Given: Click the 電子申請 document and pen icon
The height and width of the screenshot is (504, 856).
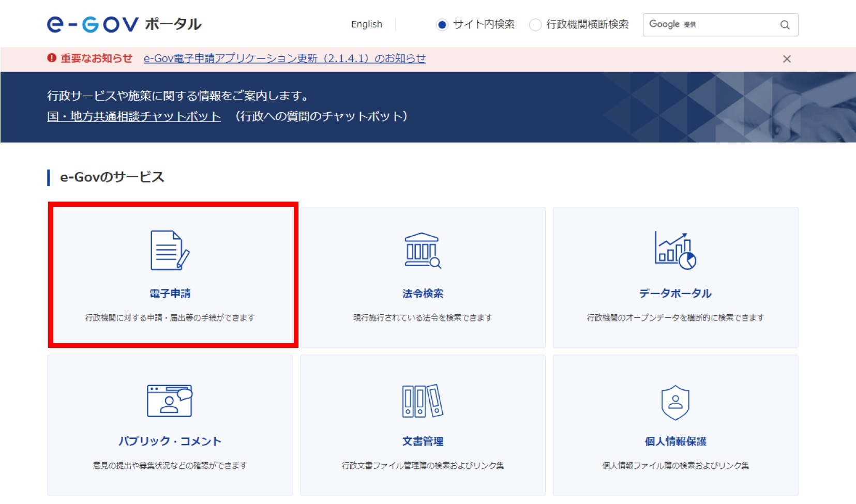Looking at the screenshot, I should click(x=170, y=250).
